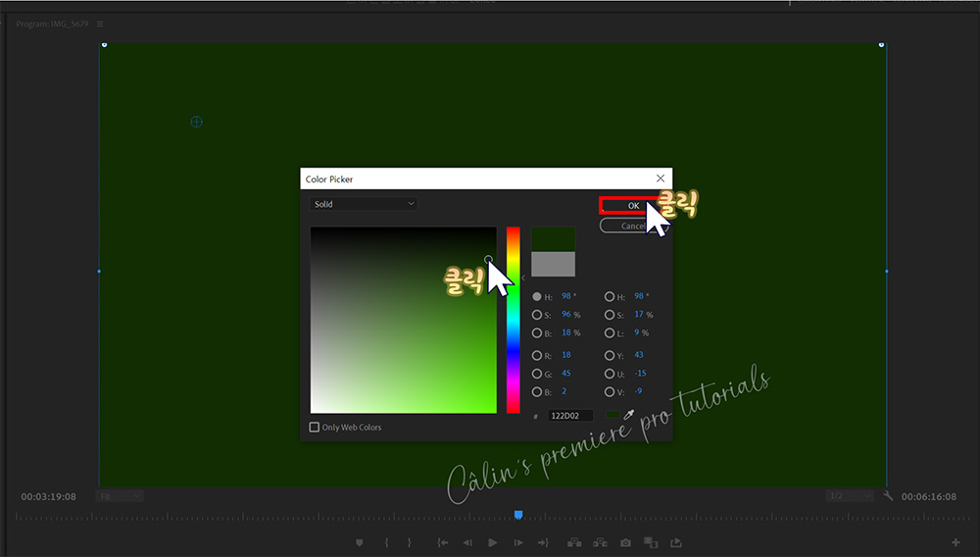Click the Mark Out brace icon

point(410,542)
